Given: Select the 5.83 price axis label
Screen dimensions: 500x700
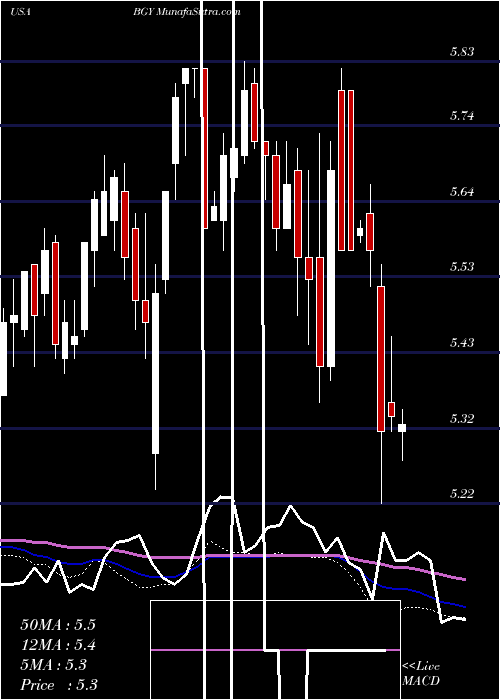Looking at the screenshot, I should [462, 52].
